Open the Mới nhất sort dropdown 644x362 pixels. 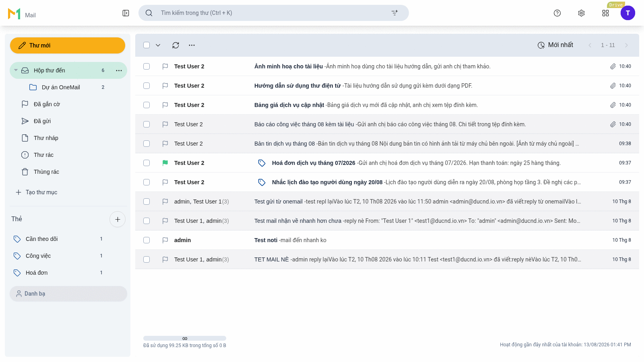[x=555, y=45]
